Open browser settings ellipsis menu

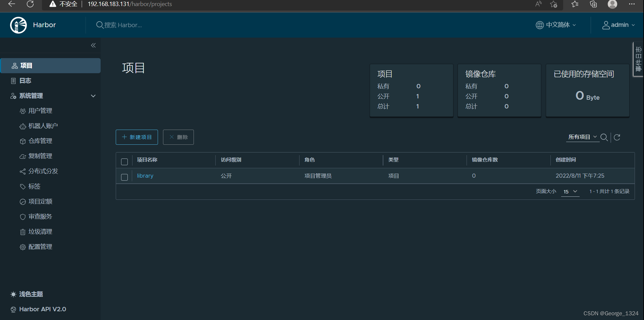point(632,4)
